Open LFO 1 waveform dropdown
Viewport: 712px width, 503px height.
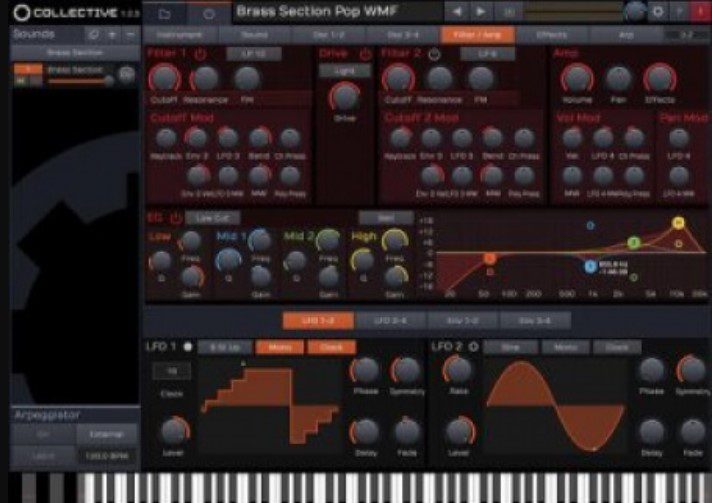click(225, 347)
